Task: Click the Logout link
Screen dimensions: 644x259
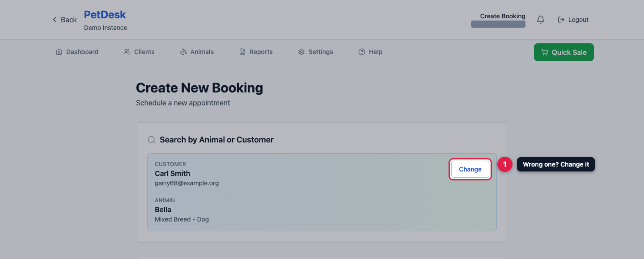Action: pos(573,20)
